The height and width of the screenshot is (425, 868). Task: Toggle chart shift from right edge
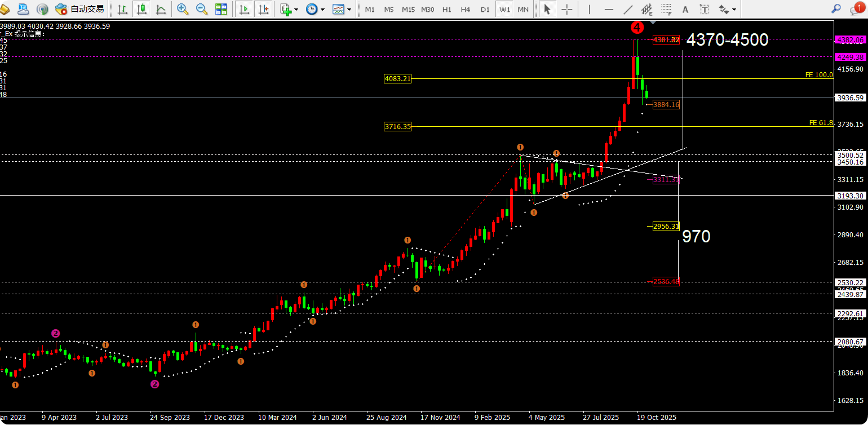263,9
